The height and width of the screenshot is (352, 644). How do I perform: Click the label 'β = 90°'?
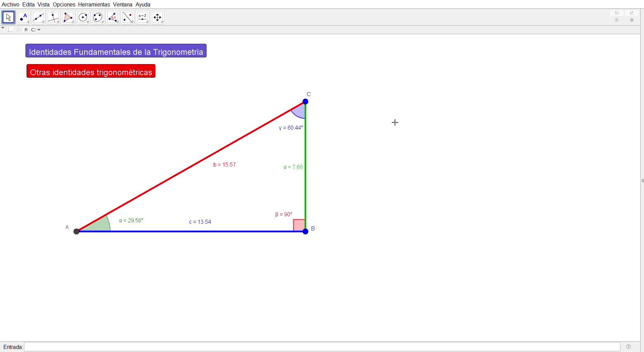(284, 214)
